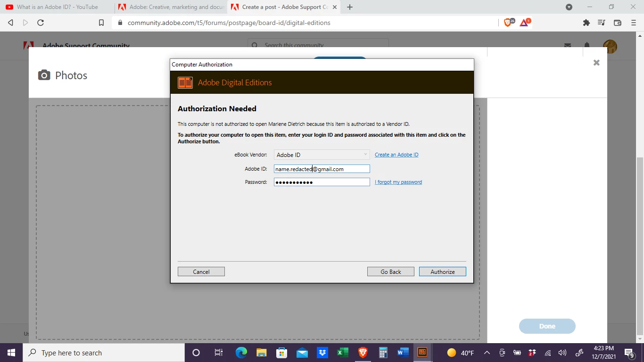
Task: Open the Brave Shields lion icon
Action: [x=509, y=22]
